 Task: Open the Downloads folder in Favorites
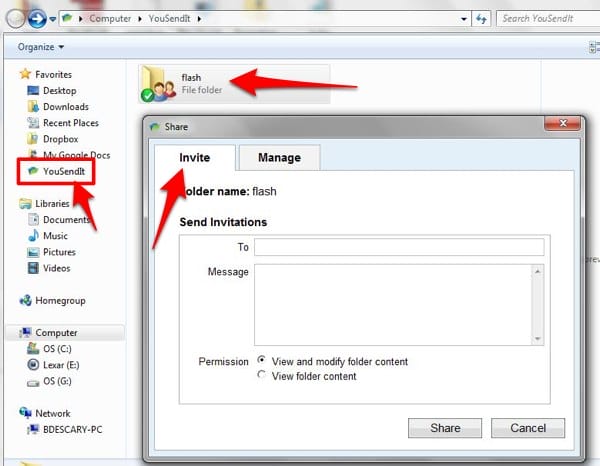32,107
